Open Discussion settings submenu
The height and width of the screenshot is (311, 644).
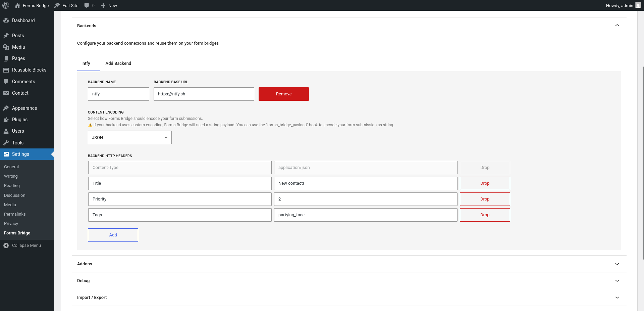(x=14, y=195)
